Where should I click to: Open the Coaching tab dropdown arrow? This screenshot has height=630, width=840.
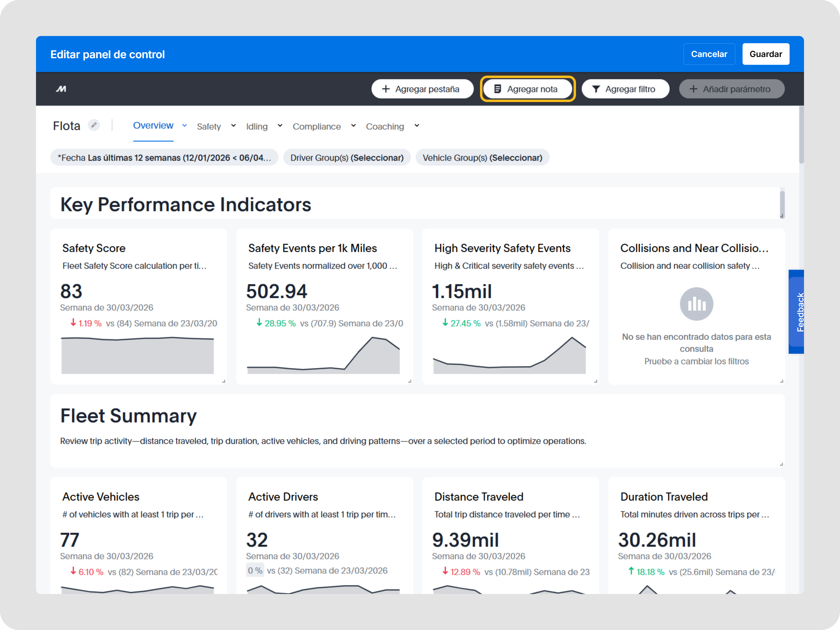coord(417,126)
